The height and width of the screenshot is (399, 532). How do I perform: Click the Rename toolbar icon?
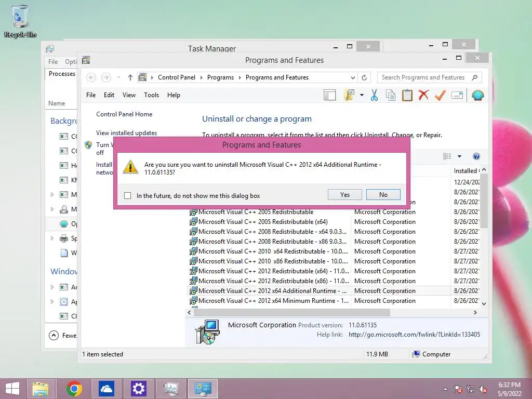457,96
